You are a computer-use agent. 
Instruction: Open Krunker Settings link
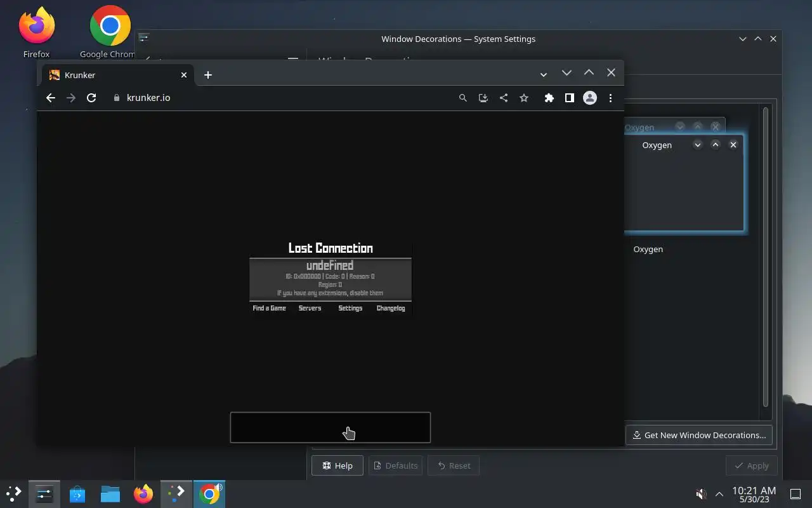coord(350,308)
